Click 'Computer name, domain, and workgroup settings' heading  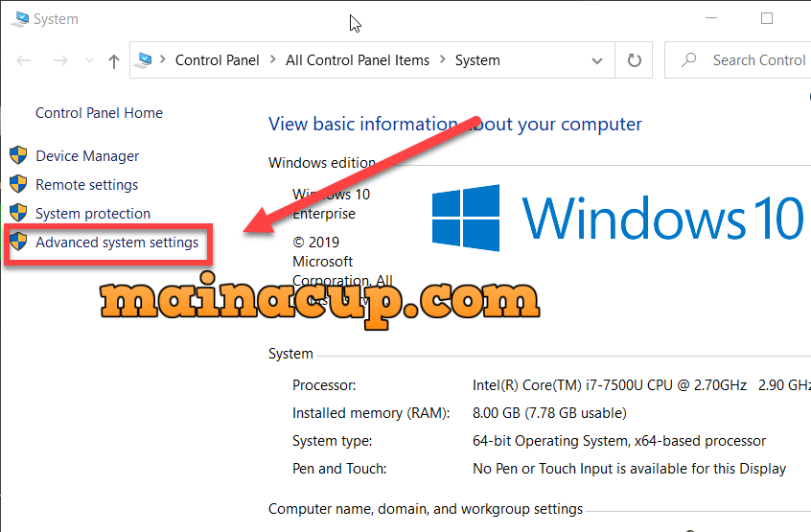click(x=426, y=509)
